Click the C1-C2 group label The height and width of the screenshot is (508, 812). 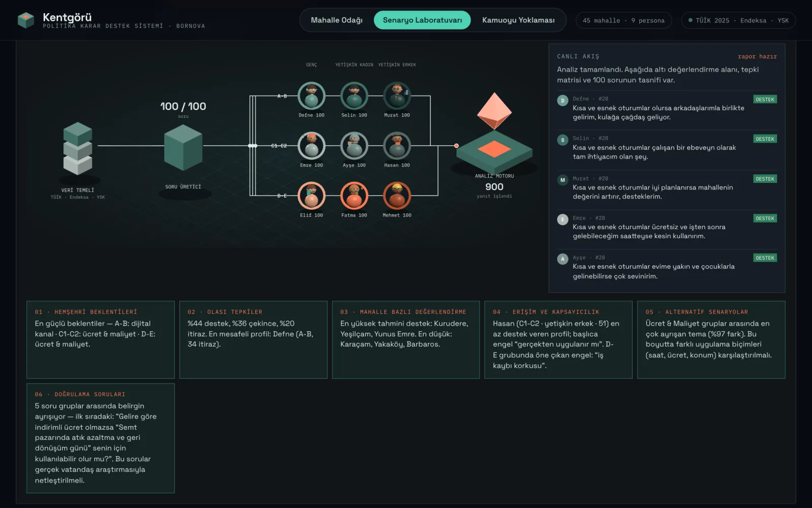coord(279,146)
